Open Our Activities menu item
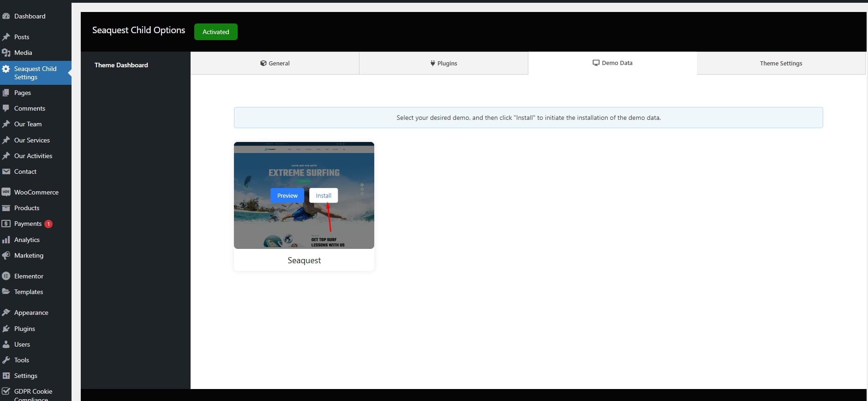The image size is (868, 401). click(x=36, y=156)
